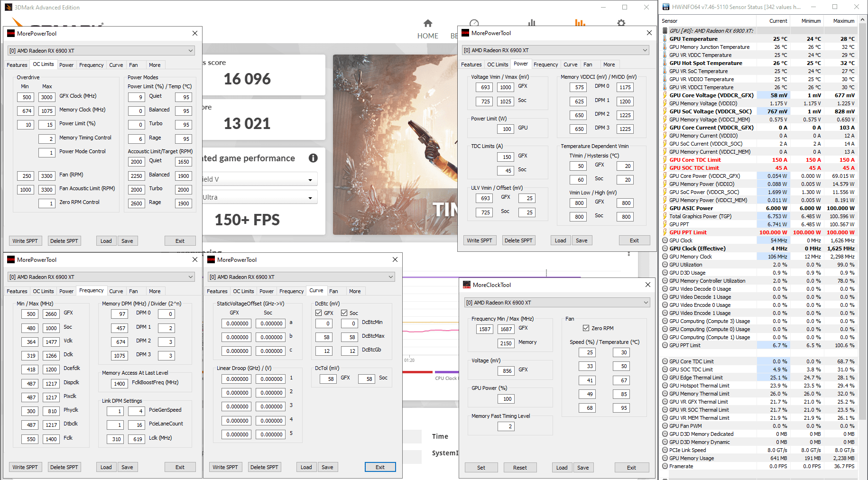Click the orange results chart icon
The image size is (868, 480).
[580, 23]
